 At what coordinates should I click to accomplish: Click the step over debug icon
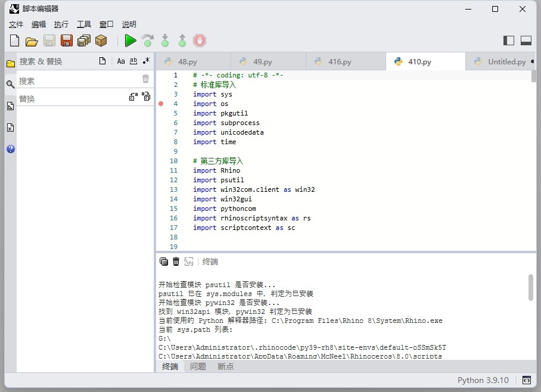148,41
